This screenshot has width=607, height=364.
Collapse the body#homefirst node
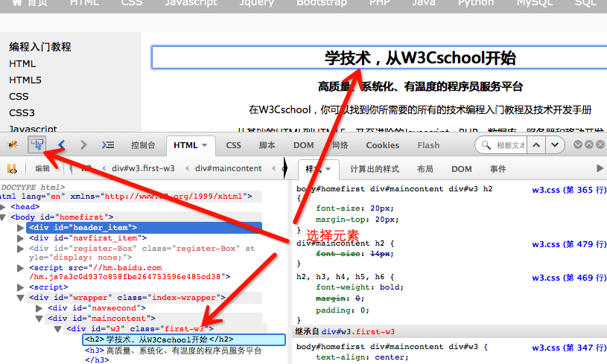point(3,217)
